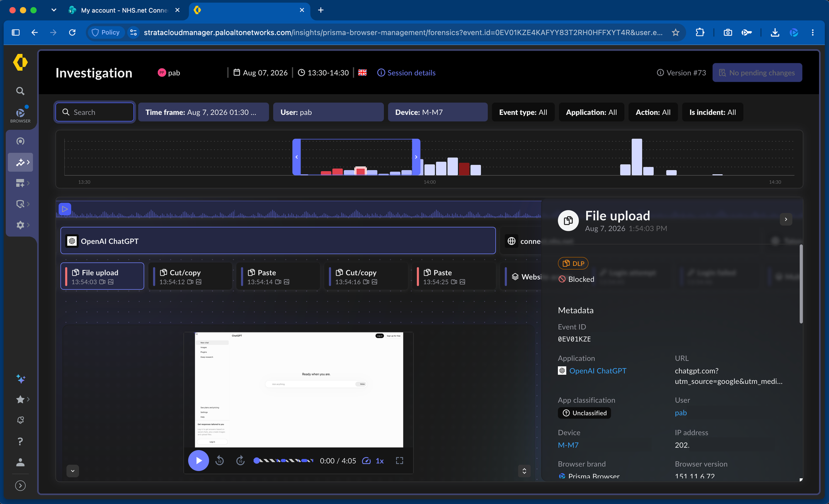Image resolution: width=829 pixels, height=504 pixels.
Task: Skip forward 10 seconds in recording
Action: click(x=240, y=460)
